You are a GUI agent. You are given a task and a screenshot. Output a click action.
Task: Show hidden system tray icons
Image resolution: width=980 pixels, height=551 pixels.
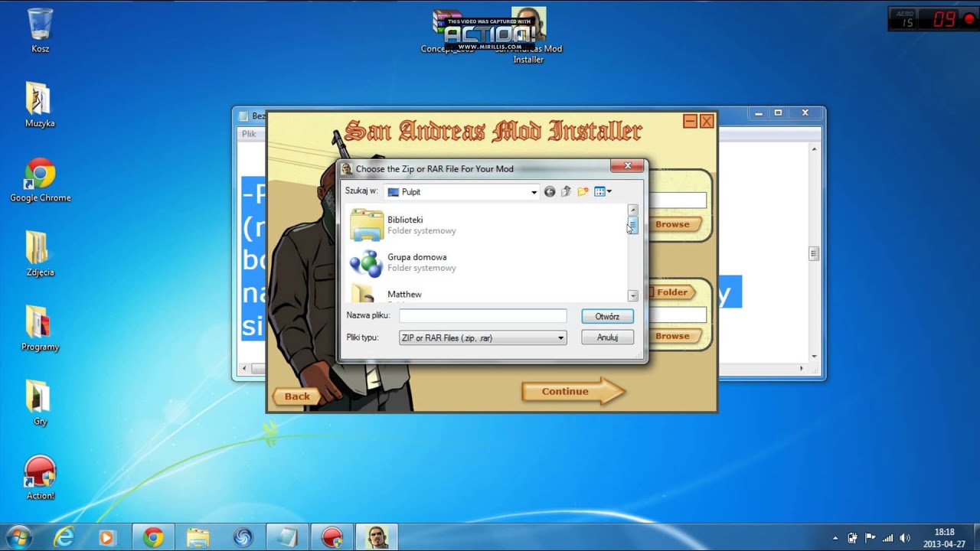(835, 538)
